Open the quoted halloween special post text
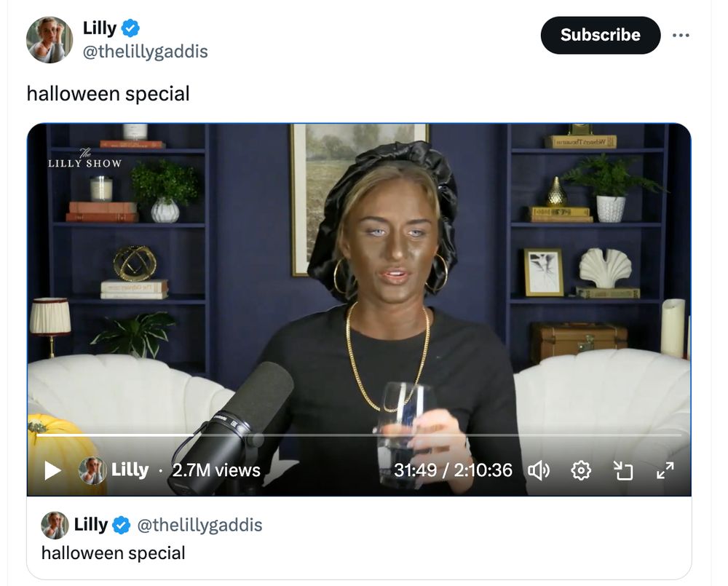Screen dimensions: 728x586 click(x=114, y=553)
